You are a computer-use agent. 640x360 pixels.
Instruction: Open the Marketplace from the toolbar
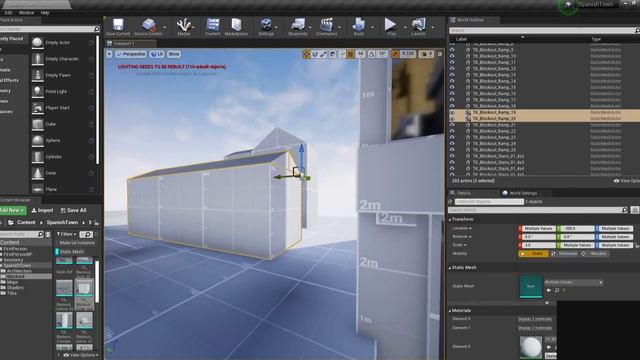click(x=236, y=27)
